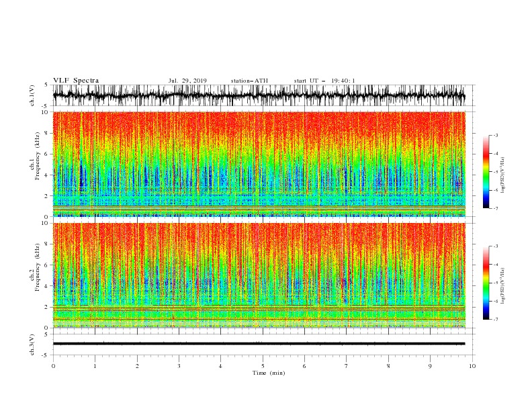The width and height of the screenshot is (532, 411).
Task: Click the log(PSD) label beside the ch.2 colorbar
Action: pos(502,286)
